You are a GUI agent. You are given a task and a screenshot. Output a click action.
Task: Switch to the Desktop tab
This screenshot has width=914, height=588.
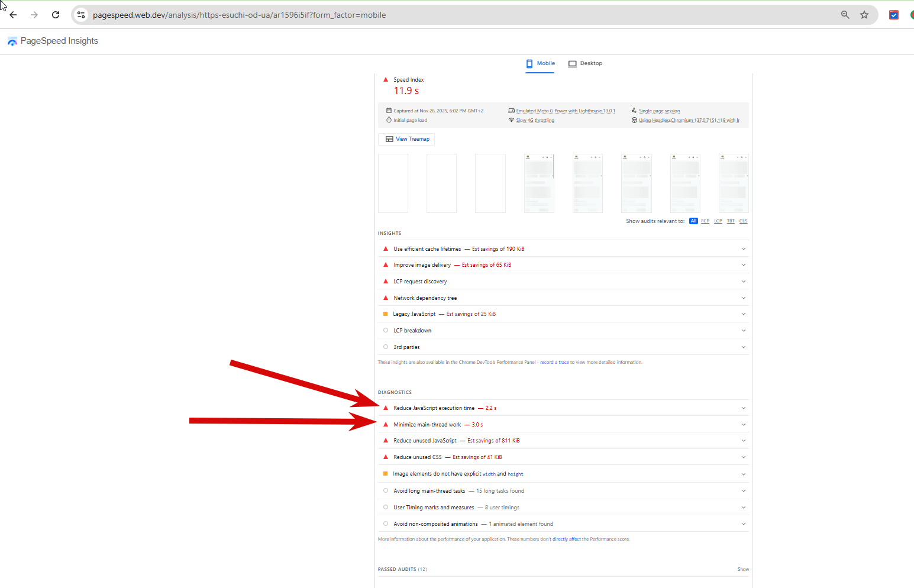[x=585, y=63]
